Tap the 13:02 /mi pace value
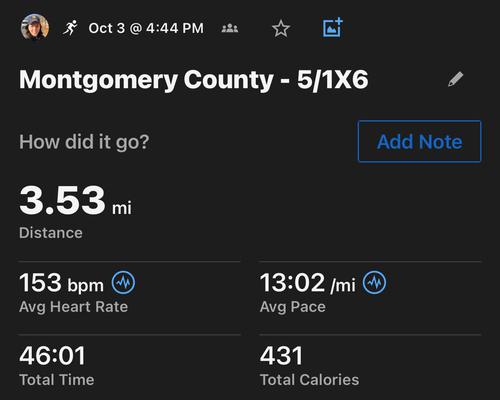Screen dimensions: 500x400 (307, 283)
